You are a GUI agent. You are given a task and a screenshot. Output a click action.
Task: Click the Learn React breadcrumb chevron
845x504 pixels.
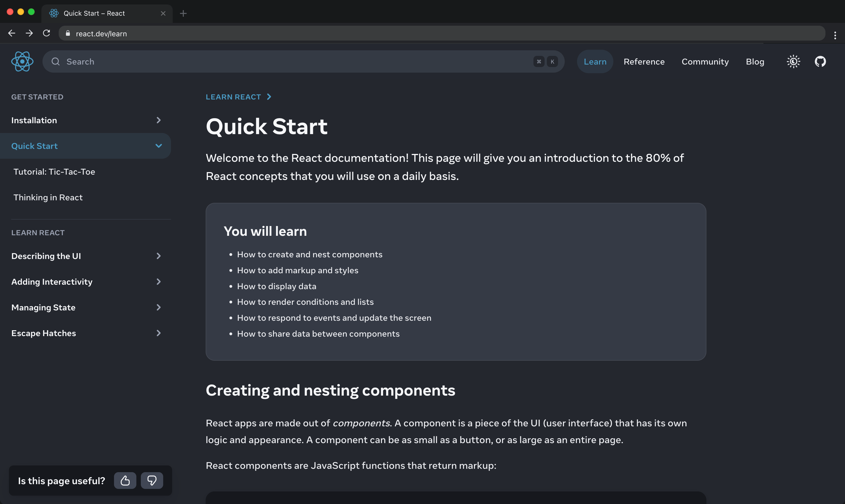[x=269, y=97]
